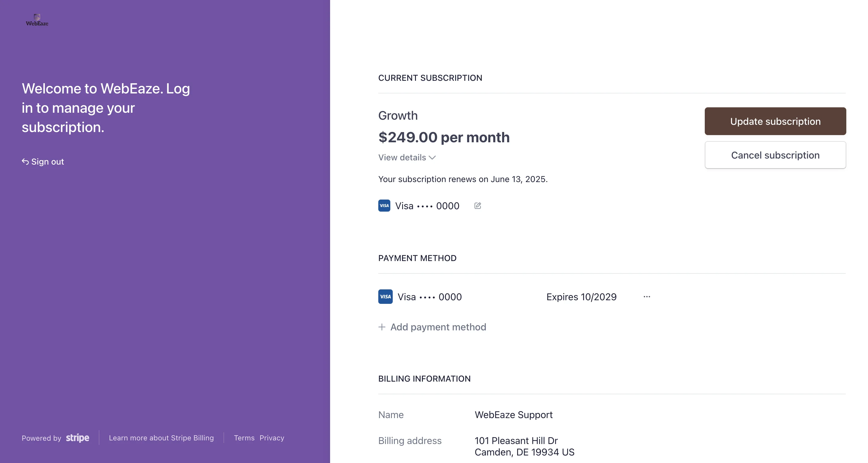The height and width of the screenshot is (463, 868).
Task: Click the PAYMENT METHOD heading
Action: [x=417, y=258]
